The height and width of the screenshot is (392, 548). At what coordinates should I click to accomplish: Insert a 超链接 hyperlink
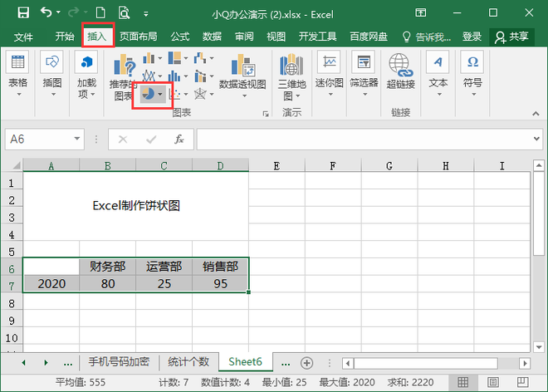pos(401,71)
